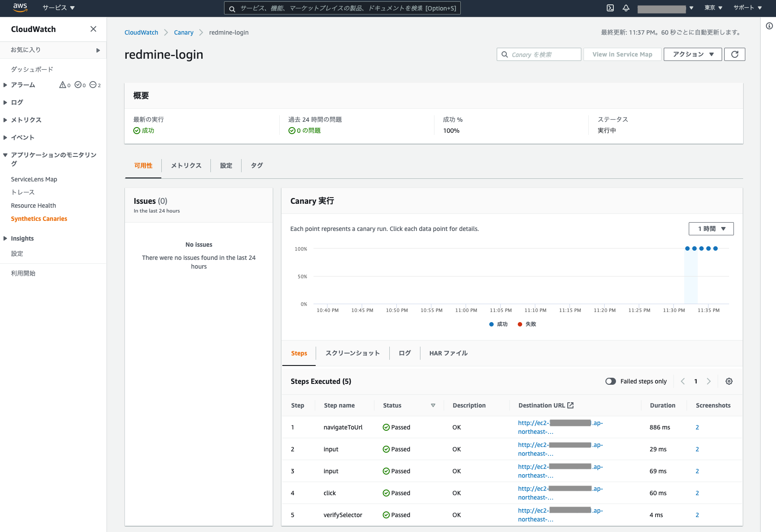Click the info icon on right edge
Viewport: 776px width, 532px height.
coord(769,26)
